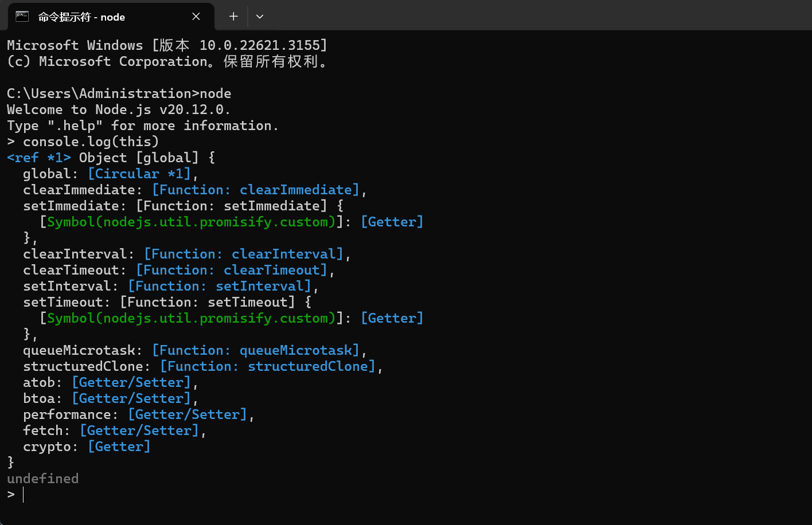Click the "[Getter]" value under setTimeout
The height and width of the screenshot is (525, 812).
(392, 318)
